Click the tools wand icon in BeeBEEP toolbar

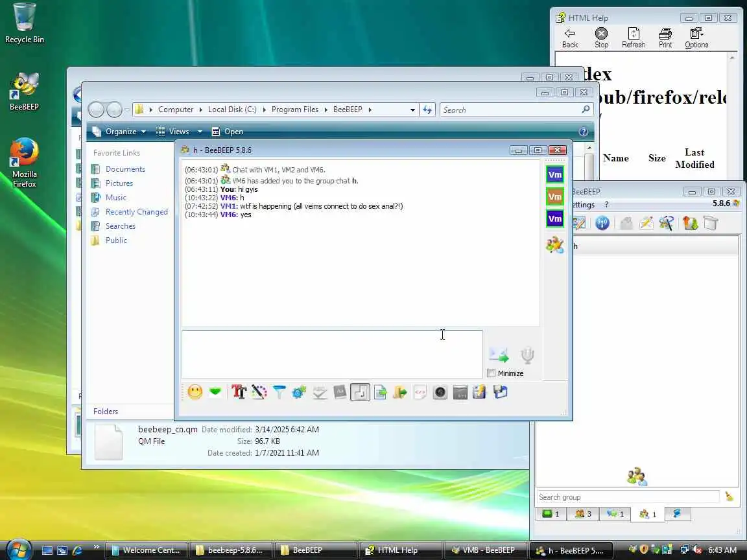(x=667, y=223)
